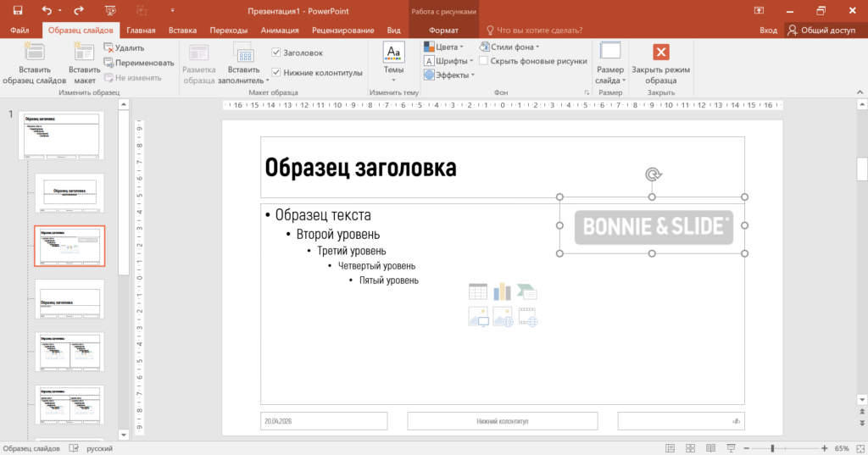Click the Undo arrow icon
The width and height of the screenshot is (868, 455).
click(x=47, y=10)
